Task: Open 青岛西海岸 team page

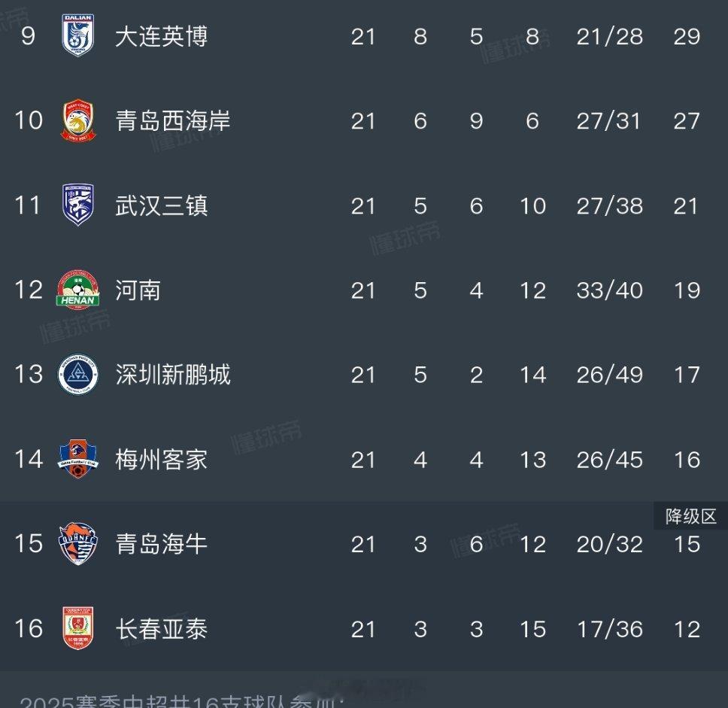Action: (173, 121)
